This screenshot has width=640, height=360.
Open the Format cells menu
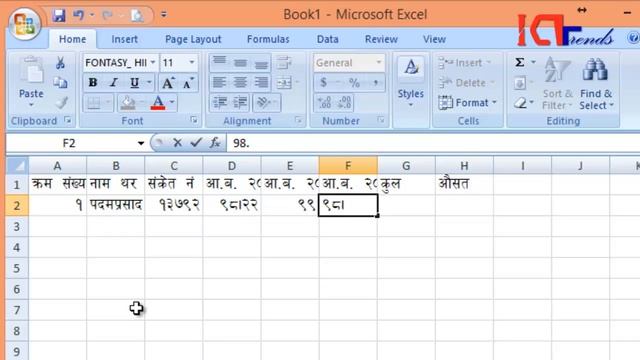[467, 102]
